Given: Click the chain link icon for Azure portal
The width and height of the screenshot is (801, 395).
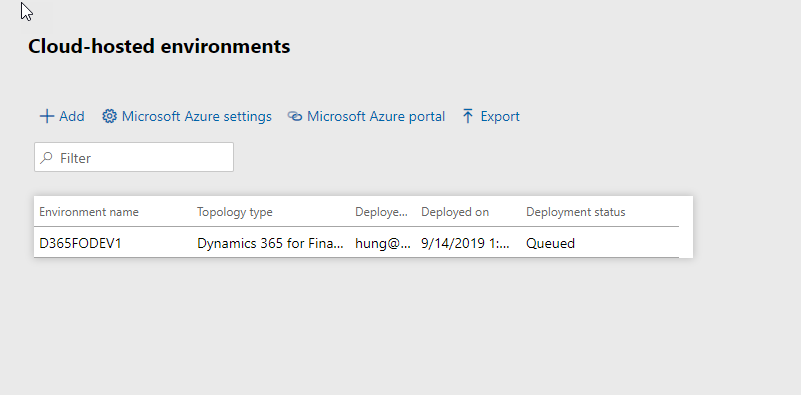Looking at the screenshot, I should [x=295, y=117].
